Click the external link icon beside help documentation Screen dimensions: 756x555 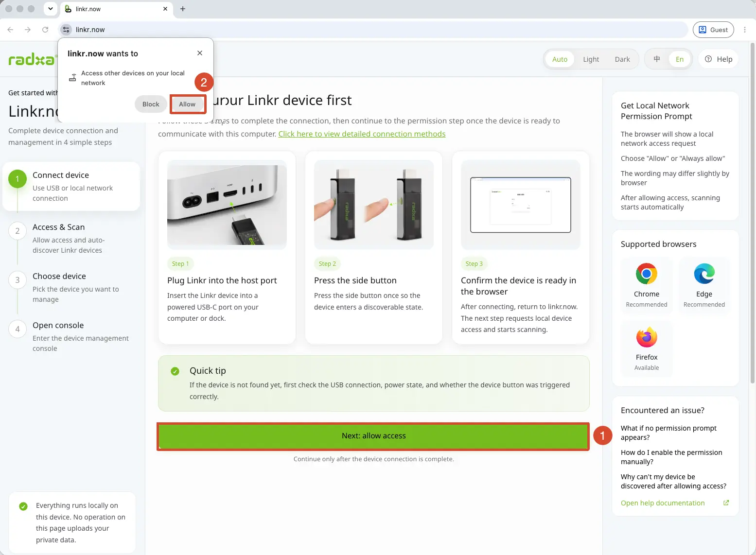[x=726, y=503]
